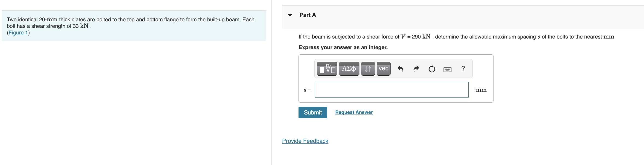Show keyboard shortcuts icon
This screenshot has height=165, width=644.
click(x=447, y=69)
